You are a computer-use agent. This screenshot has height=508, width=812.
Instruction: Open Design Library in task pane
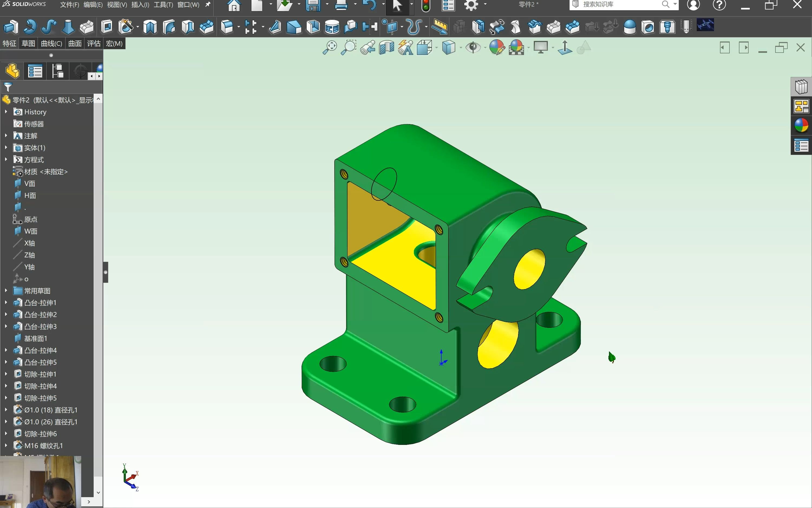point(801,87)
